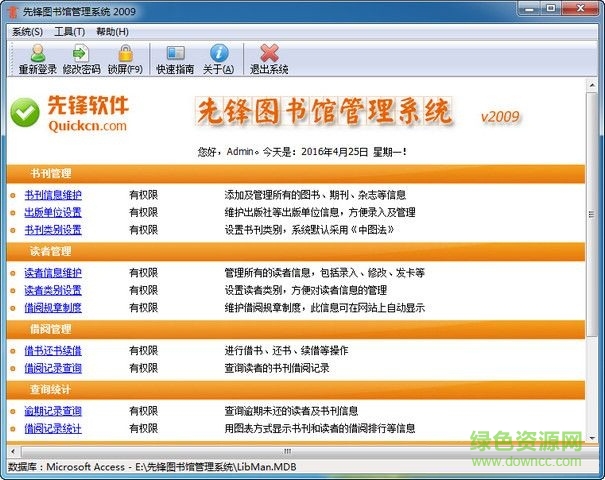
Task: Click the green checkmark Quickcn logo
Action: [24, 115]
